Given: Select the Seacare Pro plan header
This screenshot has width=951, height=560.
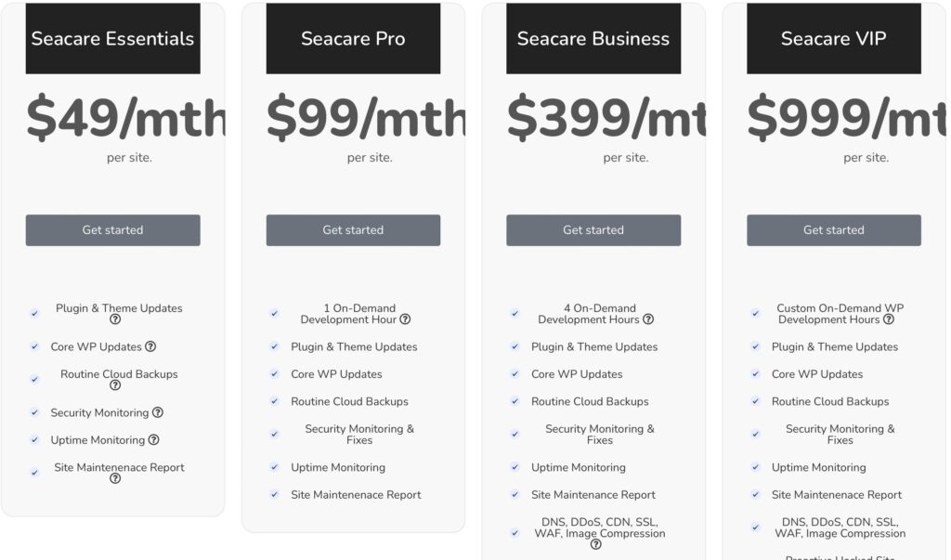Looking at the screenshot, I should [x=353, y=39].
